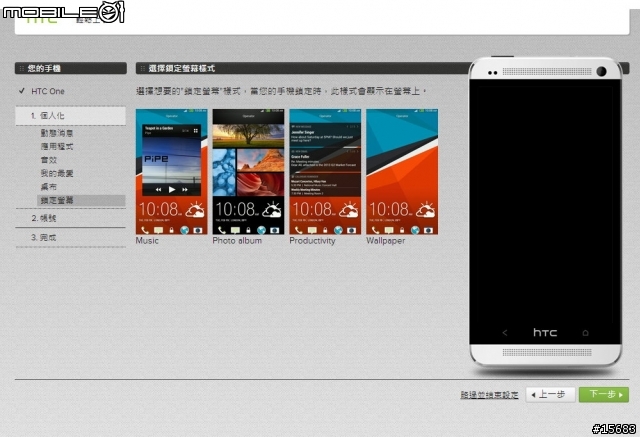Select 動態消息 sidebar sub-item
The image size is (640, 437).
coord(57,133)
